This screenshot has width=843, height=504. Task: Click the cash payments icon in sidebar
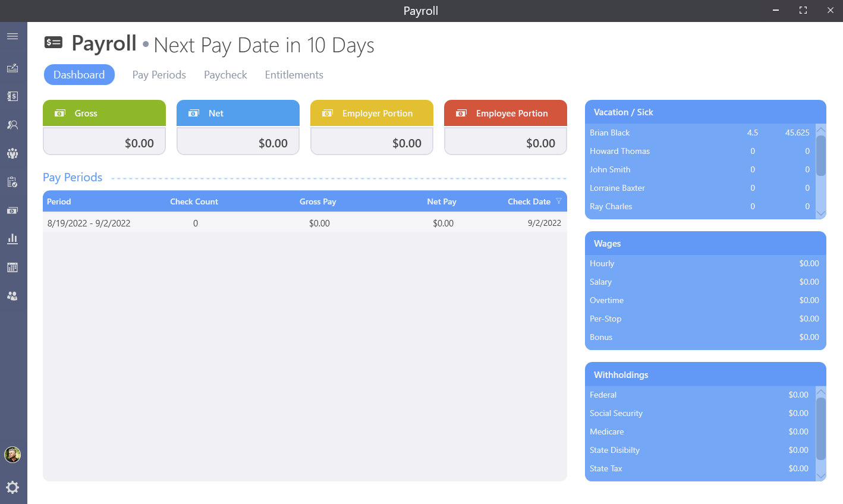tap(12, 210)
